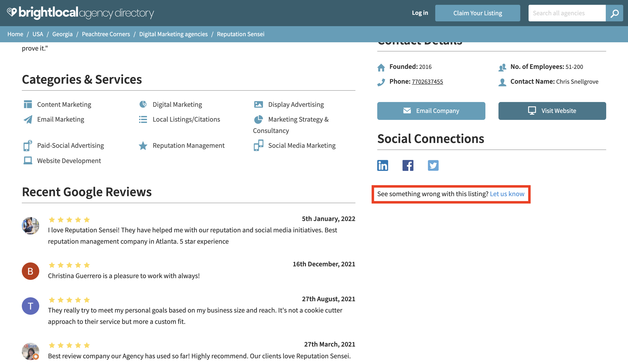628x364 pixels.
Task: Click the 27th August, 2021 review date
Action: 328,299
